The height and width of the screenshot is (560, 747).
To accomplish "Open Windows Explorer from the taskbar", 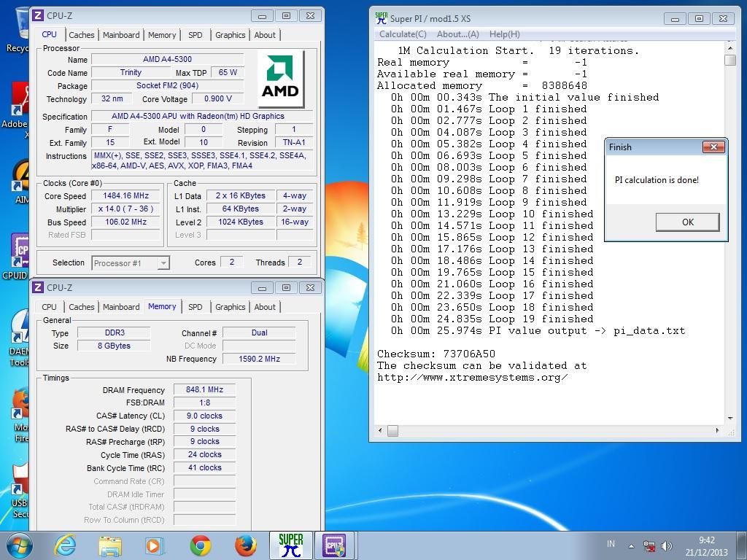I will pyautogui.click(x=110, y=545).
